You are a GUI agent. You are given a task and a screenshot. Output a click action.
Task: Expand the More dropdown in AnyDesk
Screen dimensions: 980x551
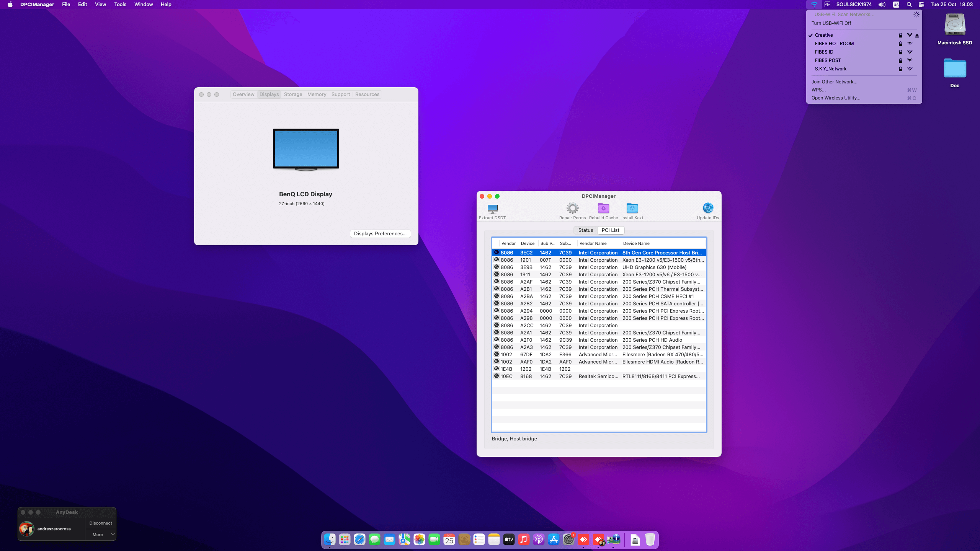tap(101, 535)
